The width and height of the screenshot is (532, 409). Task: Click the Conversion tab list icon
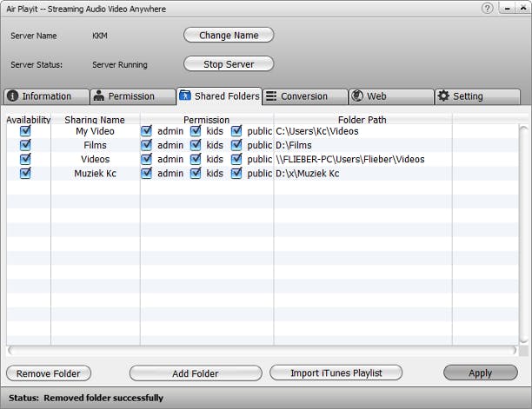[271, 96]
